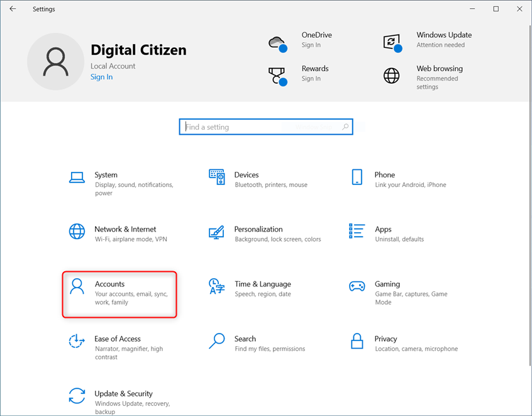Screen dimensions: 532x416
Task: Open Update & Security category title
Action: coord(123,394)
